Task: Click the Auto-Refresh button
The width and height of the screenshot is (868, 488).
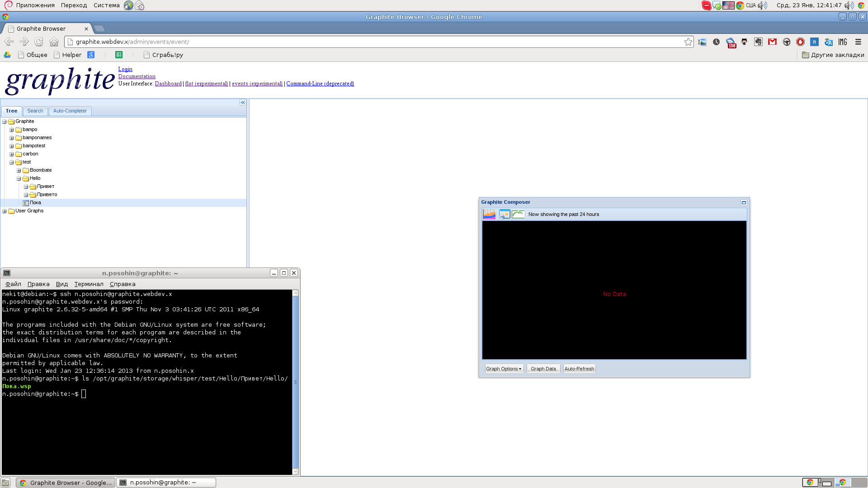Action: [x=579, y=369]
